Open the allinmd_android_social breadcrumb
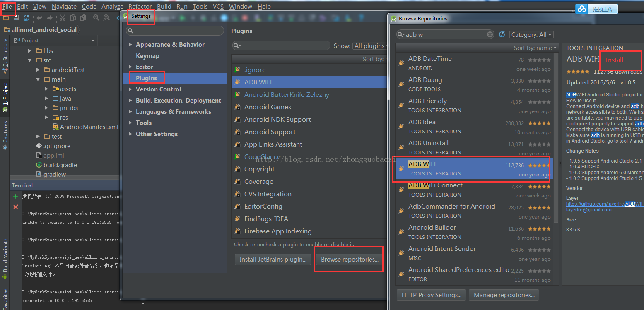Screen dimensions: 644x310 click(x=41, y=29)
